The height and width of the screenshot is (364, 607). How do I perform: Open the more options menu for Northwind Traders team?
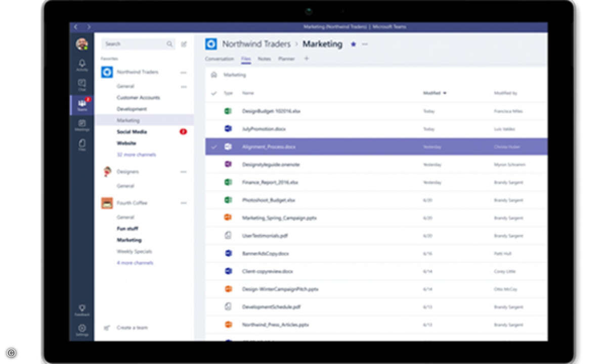tap(184, 72)
